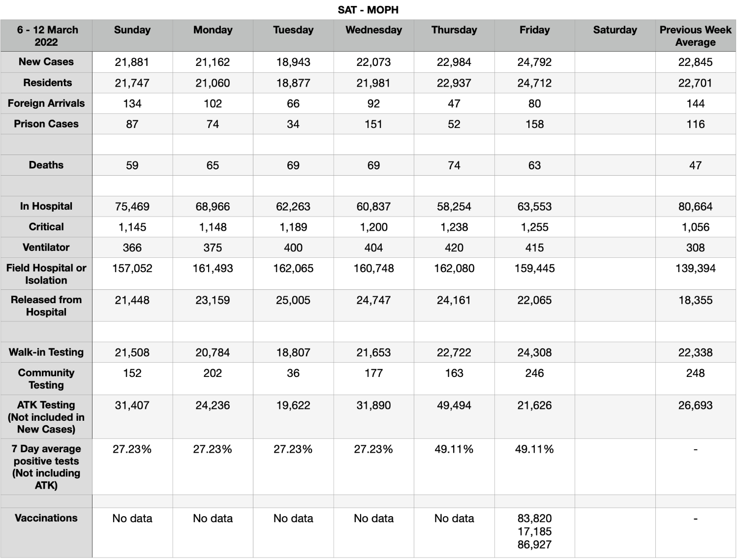The height and width of the screenshot is (560, 738).
Task: Click Wednesday's Critical value 1,200
Action: (x=373, y=227)
